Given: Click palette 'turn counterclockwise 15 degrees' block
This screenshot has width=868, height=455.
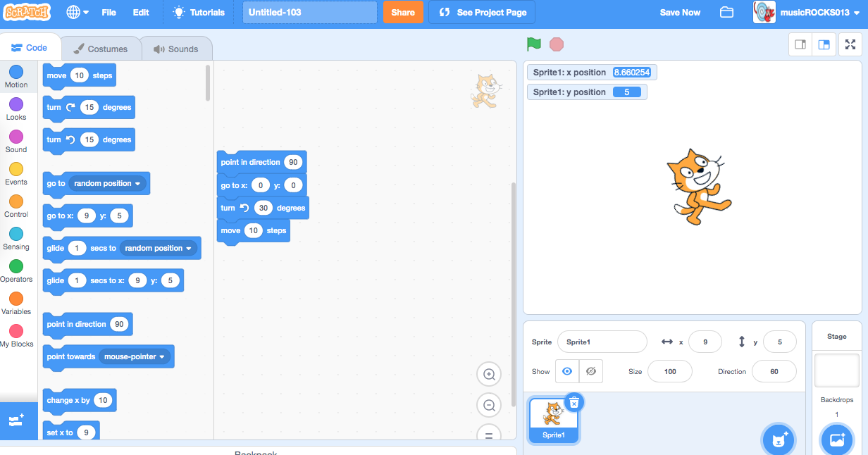Looking at the screenshot, I should pyautogui.click(x=89, y=140).
